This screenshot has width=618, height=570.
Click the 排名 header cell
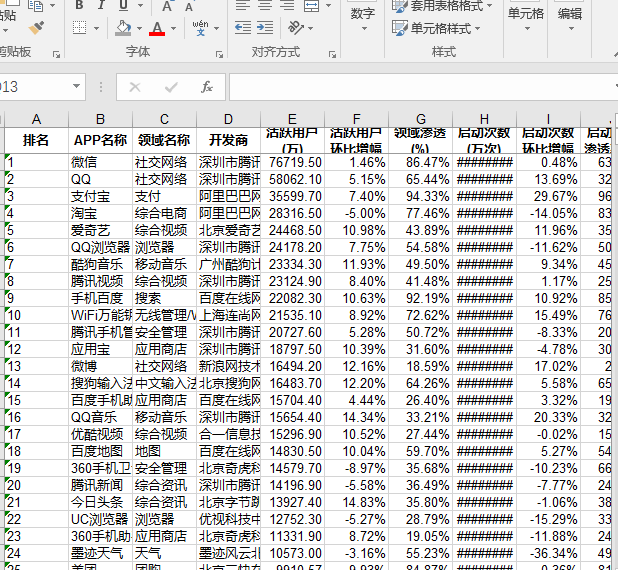(x=36, y=140)
